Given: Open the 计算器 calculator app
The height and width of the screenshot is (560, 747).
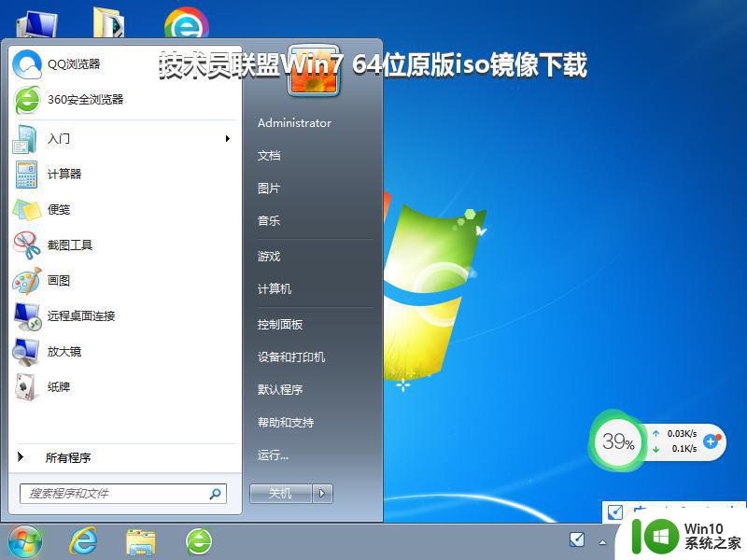Looking at the screenshot, I should pyautogui.click(x=63, y=175).
